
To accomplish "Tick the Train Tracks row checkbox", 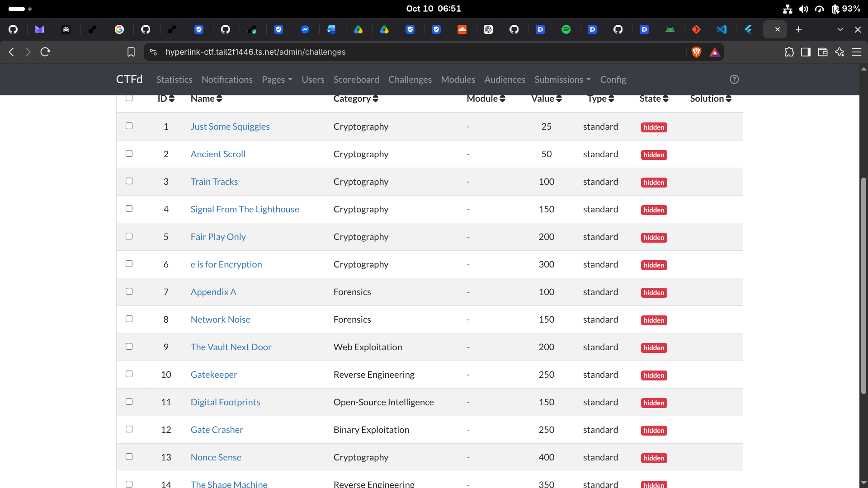I will pyautogui.click(x=129, y=181).
